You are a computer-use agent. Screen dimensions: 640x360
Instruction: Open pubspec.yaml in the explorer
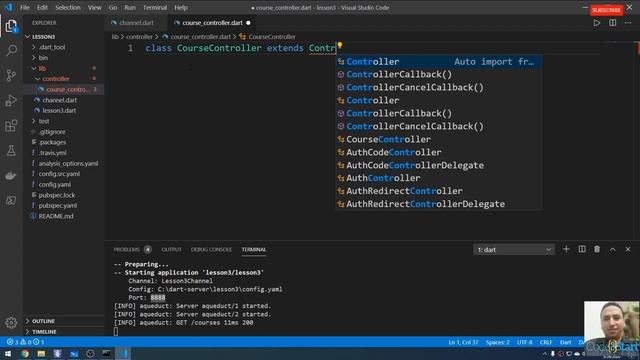pyautogui.click(x=58, y=206)
